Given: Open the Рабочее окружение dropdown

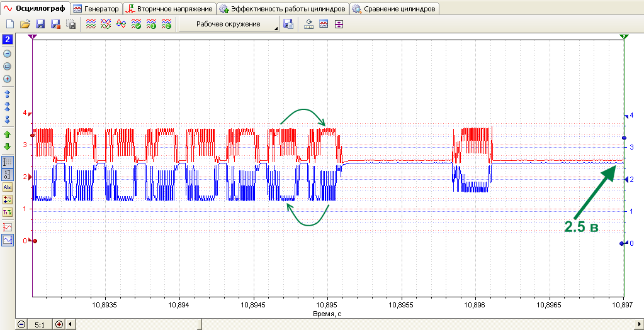Looking at the screenshot, I should point(229,24).
